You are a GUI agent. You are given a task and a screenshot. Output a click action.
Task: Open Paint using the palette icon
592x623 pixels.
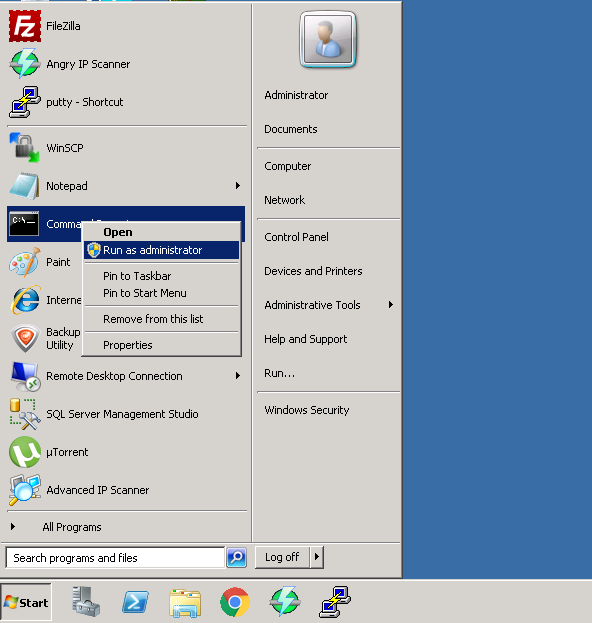pos(25,262)
